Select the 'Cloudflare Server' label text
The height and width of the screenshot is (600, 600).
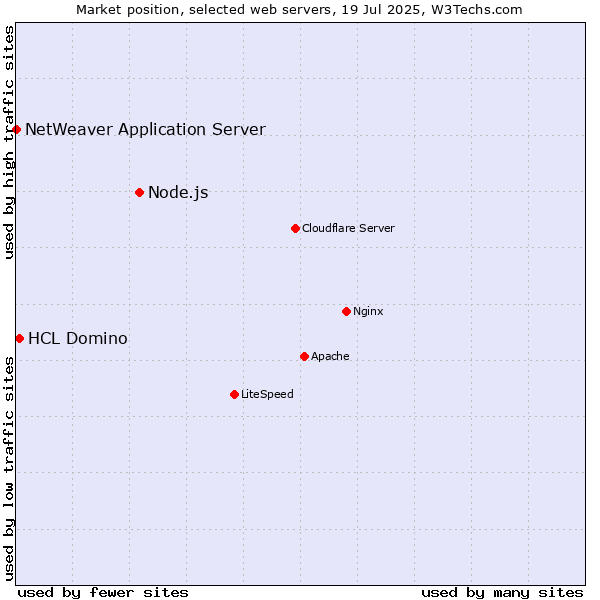pyautogui.click(x=348, y=228)
